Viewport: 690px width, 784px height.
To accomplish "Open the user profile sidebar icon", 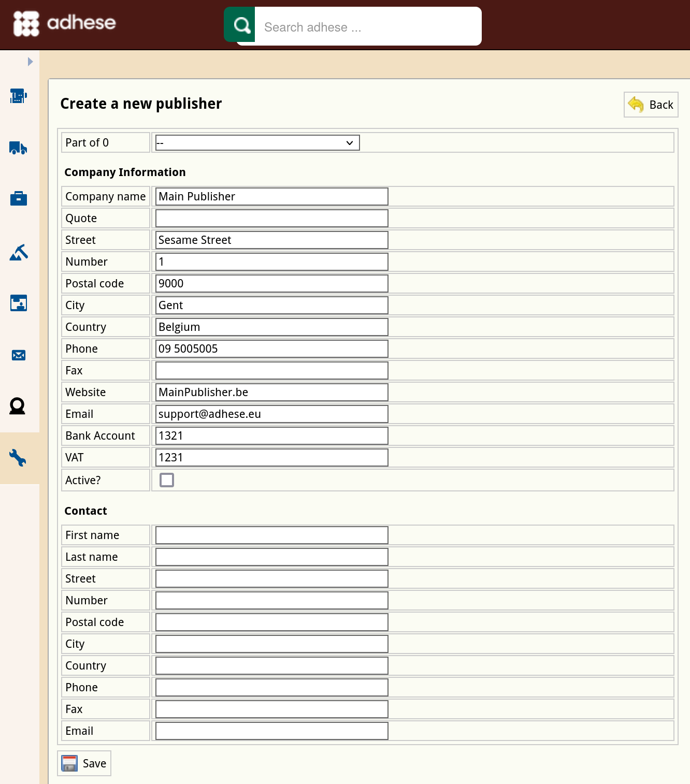I will click(x=18, y=406).
